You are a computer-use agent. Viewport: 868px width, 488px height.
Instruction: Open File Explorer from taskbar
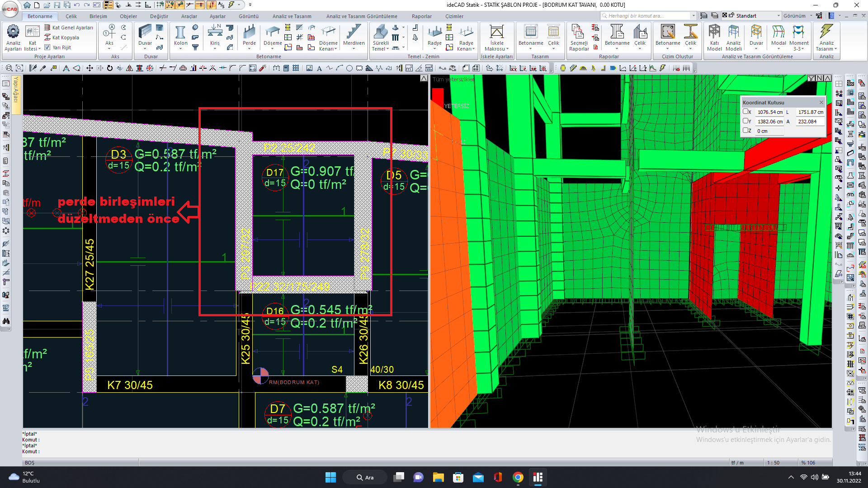pos(438,477)
